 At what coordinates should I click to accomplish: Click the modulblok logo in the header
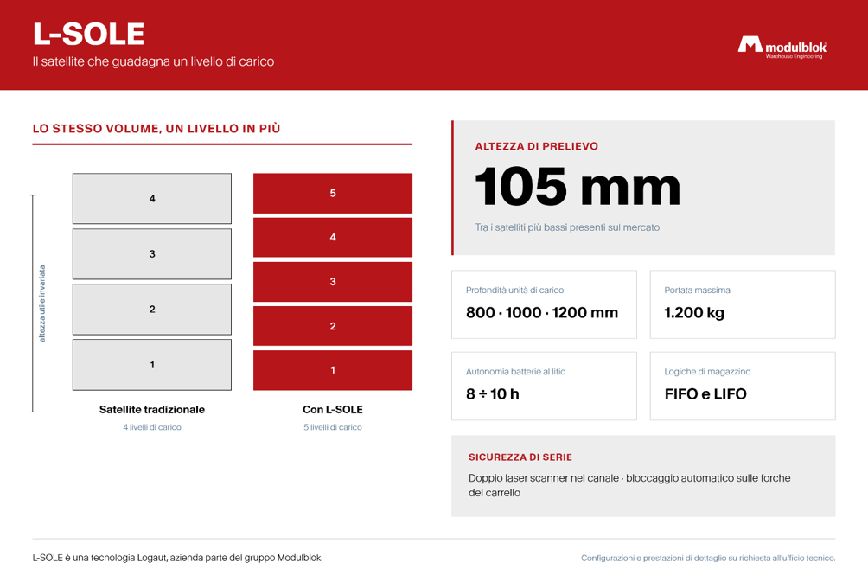(x=782, y=48)
